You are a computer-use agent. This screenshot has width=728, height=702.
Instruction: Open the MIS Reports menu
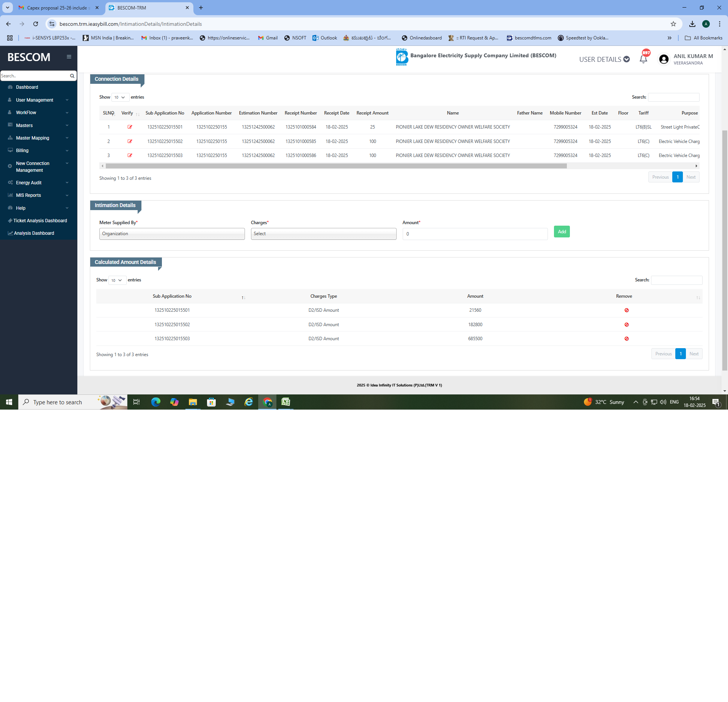[x=38, y=195]
